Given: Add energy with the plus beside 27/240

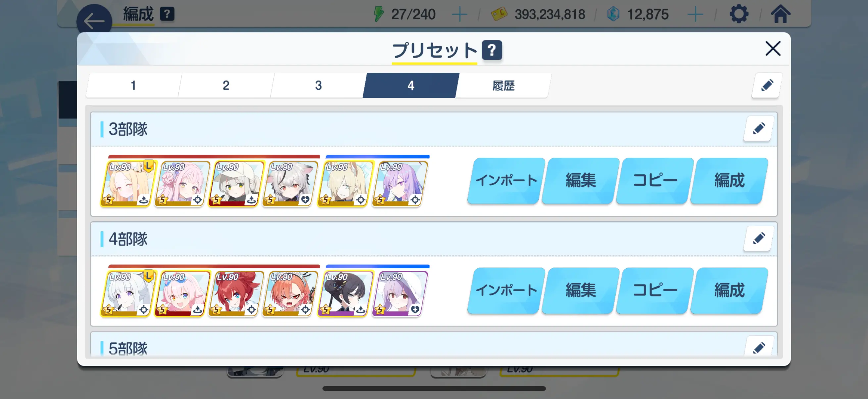Looking at the screenshot, I should (x=459, y=15).
